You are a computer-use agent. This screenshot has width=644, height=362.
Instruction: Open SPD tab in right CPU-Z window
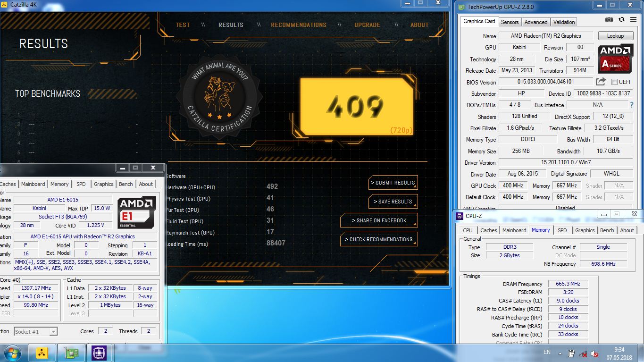pyautogui.click(x=562, y=230)
